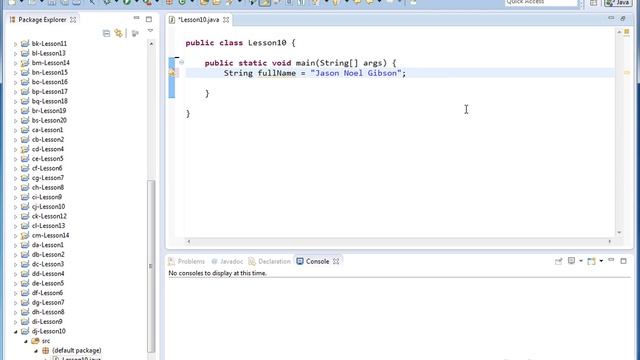
Task: Click the fullName variable in code
Action: (x=277, y=73)
